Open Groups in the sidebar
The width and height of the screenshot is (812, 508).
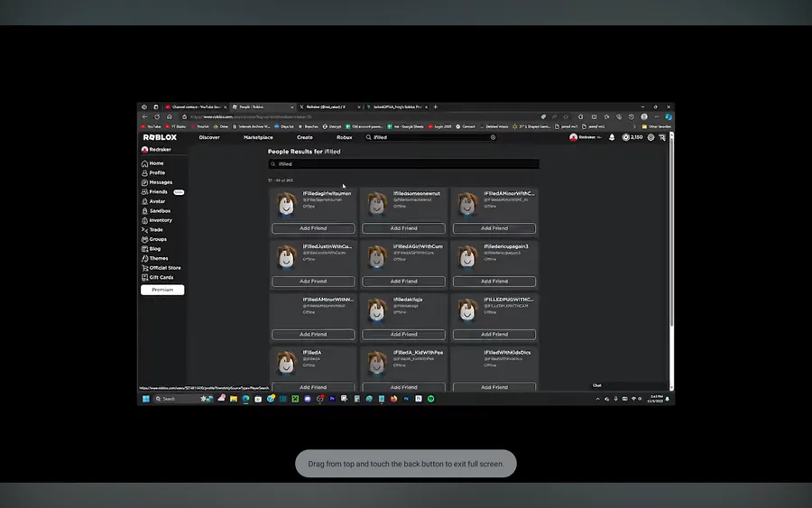[x=154, y=239]
